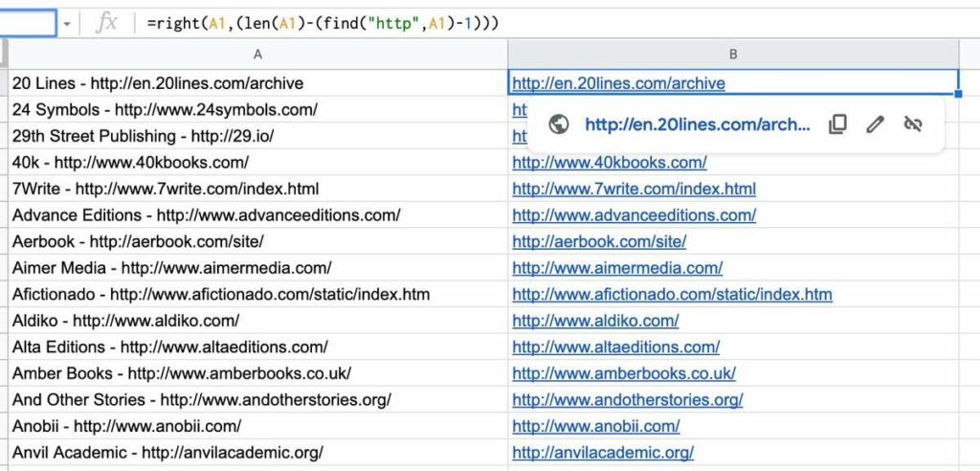Open link http://www.aimermedia.com/
Screen dimensions: 980x471
(x=617, y=268)
